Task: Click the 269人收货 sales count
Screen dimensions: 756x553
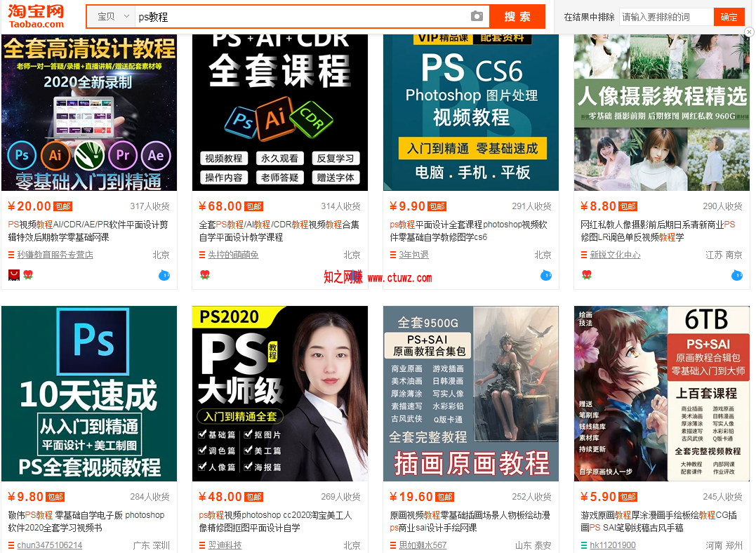Action: [x=341, y=497]
